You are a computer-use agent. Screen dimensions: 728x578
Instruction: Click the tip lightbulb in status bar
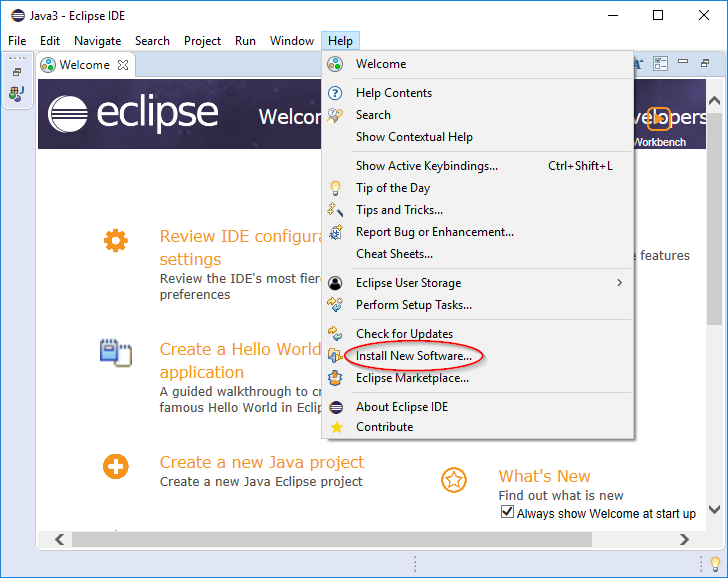[715, 564]
